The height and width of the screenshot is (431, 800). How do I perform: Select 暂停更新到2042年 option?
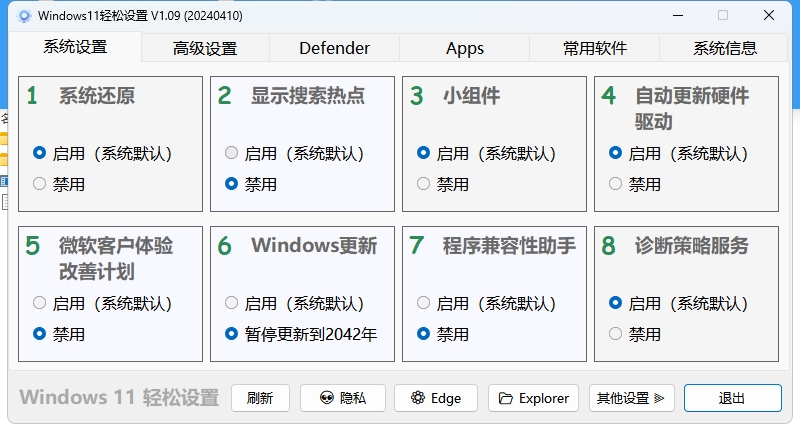[x=301, y=334]
